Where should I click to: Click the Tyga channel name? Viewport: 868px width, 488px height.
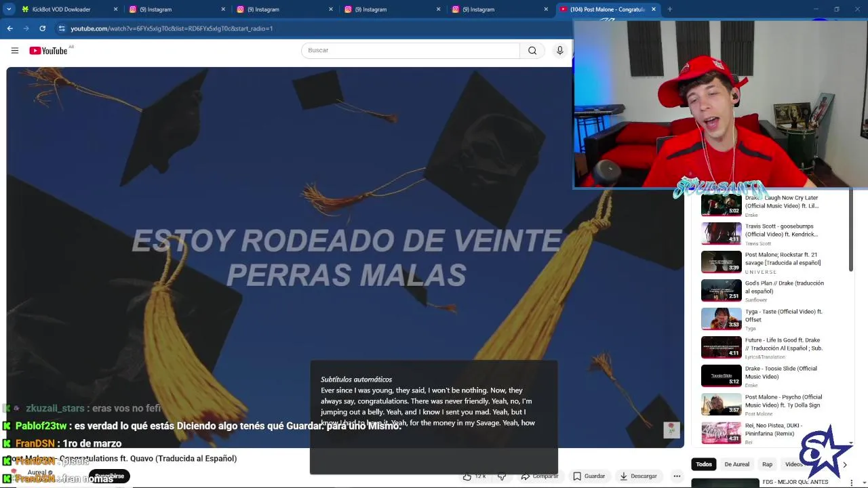pyautogui.click(x=751, y=329)
